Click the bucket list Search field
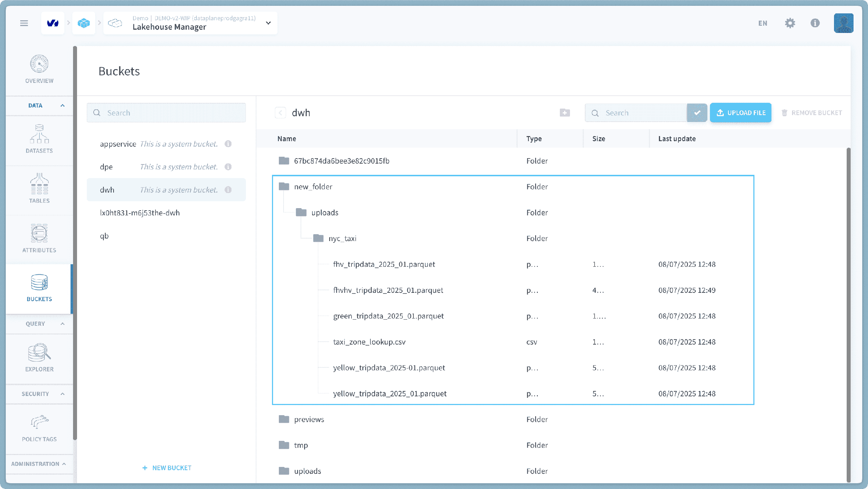 (166, 113)
